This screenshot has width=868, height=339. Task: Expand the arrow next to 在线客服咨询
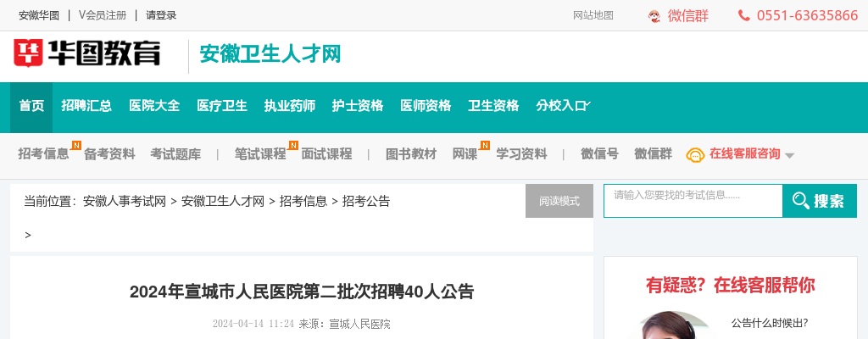pyautogui.click(x=790, y=156)
